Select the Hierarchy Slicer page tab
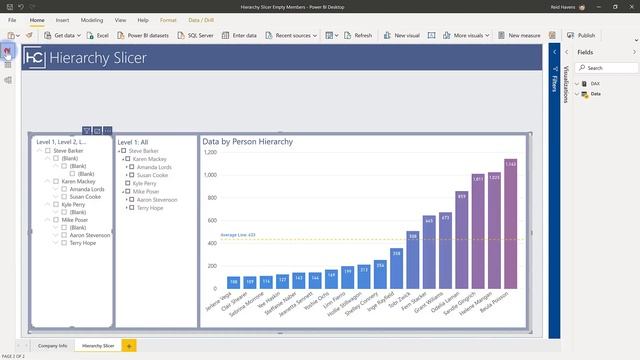Image resolution: width=640 pixels, height=360 pixels. (x=98, y=346)
